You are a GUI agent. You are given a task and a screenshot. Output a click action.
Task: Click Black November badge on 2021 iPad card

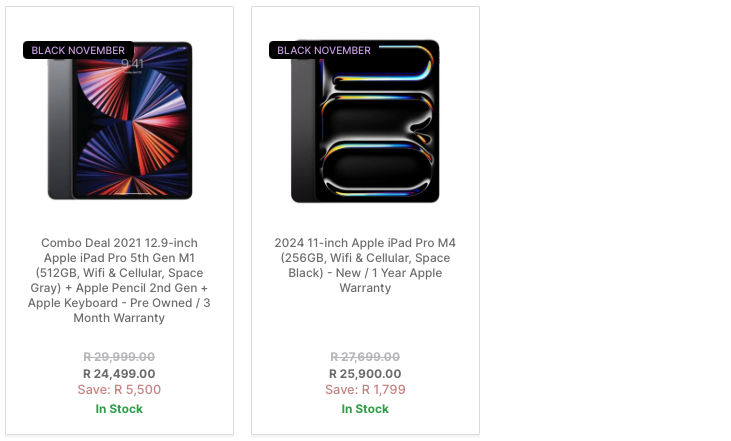tap(78, 50)
